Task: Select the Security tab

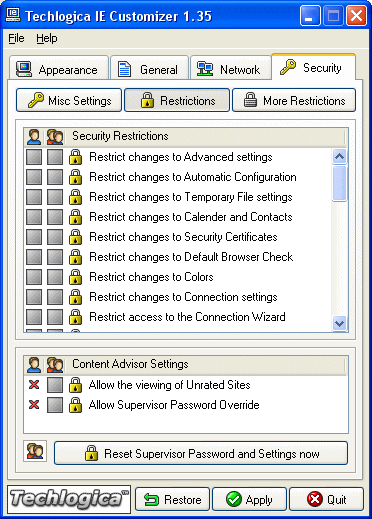Action: coord(314,67)
